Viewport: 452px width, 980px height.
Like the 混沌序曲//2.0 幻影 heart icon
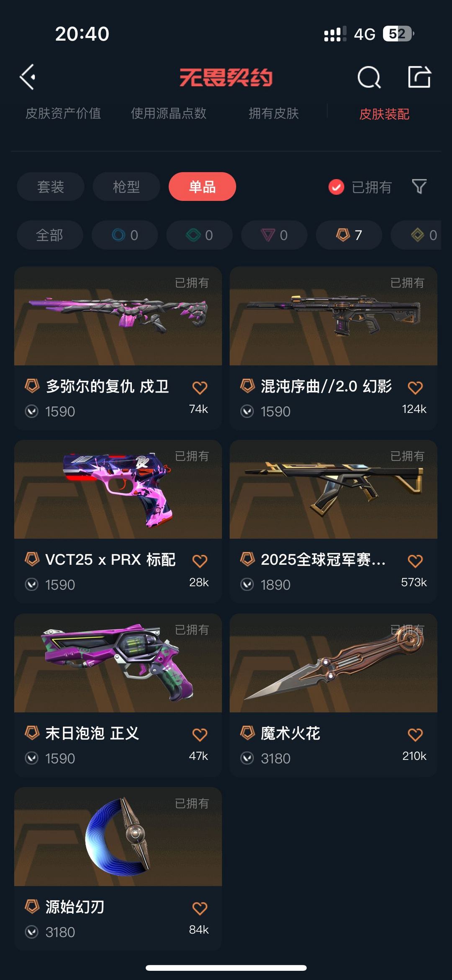pyautogui.click(x=415, y=388)
